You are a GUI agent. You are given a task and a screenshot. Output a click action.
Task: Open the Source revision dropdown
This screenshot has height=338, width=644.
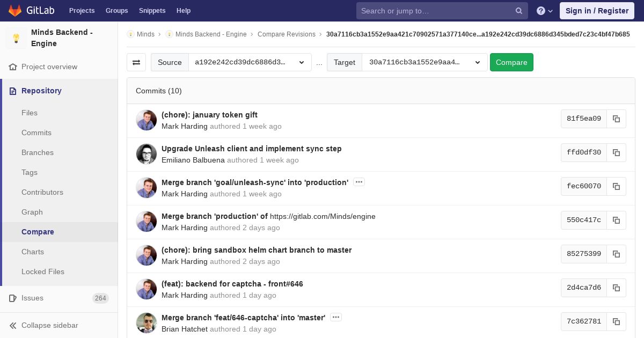(x=250, y=62)
